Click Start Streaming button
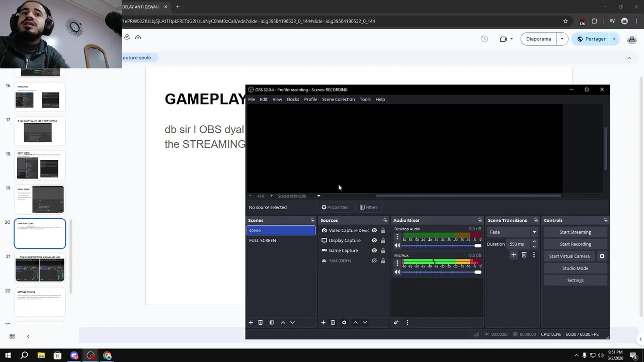Viewport: 644px width, 362px height. (575, 232)
